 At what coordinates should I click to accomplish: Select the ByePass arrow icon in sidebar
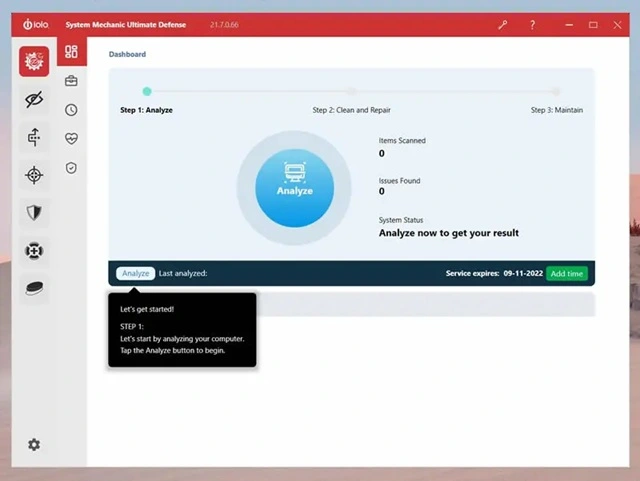tap(34, 137)
